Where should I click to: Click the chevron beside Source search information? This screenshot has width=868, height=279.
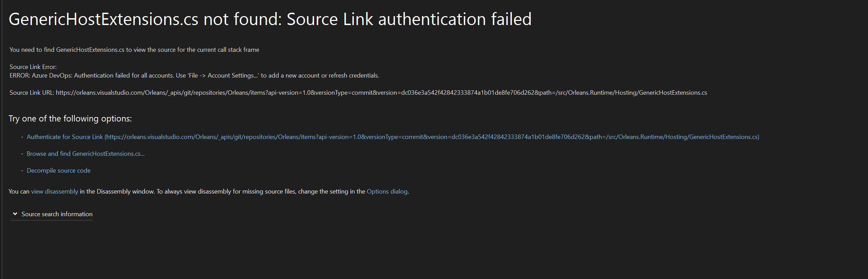(x=15, y=213)
